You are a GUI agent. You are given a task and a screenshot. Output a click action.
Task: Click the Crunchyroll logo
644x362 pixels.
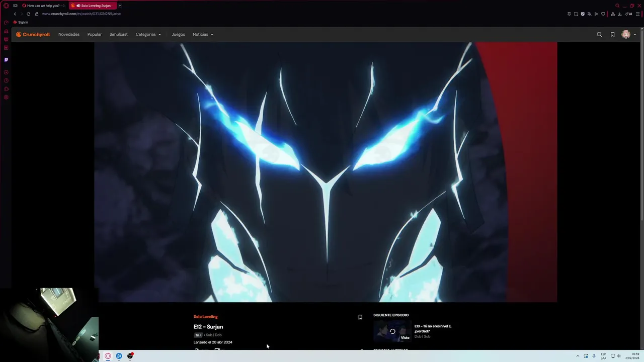tap(33, 35)
